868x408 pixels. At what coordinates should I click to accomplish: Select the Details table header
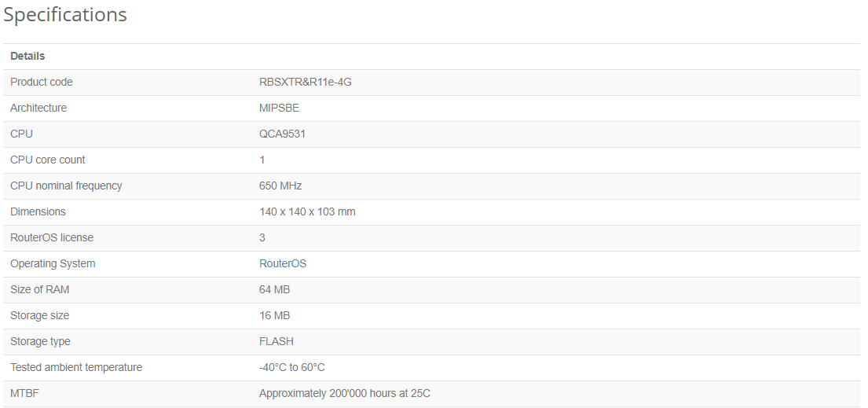pyautogui.click(x=27, y=56)
